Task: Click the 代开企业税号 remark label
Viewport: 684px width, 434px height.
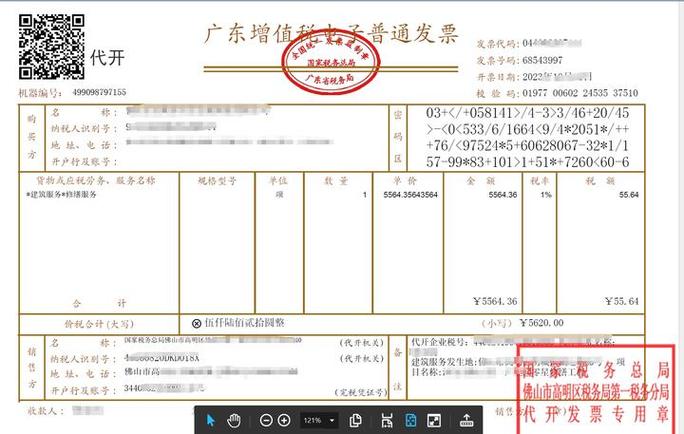Action: click(x=442, y=342)
